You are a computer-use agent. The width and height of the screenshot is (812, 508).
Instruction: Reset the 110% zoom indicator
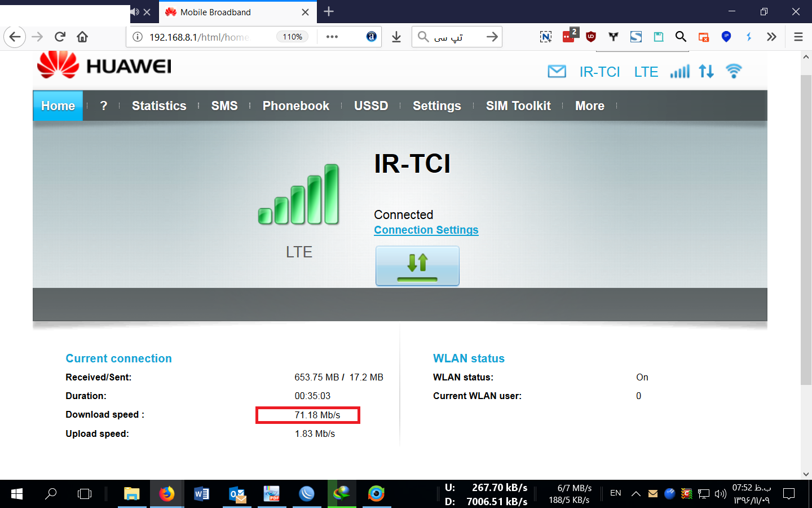tap(292, 37)
